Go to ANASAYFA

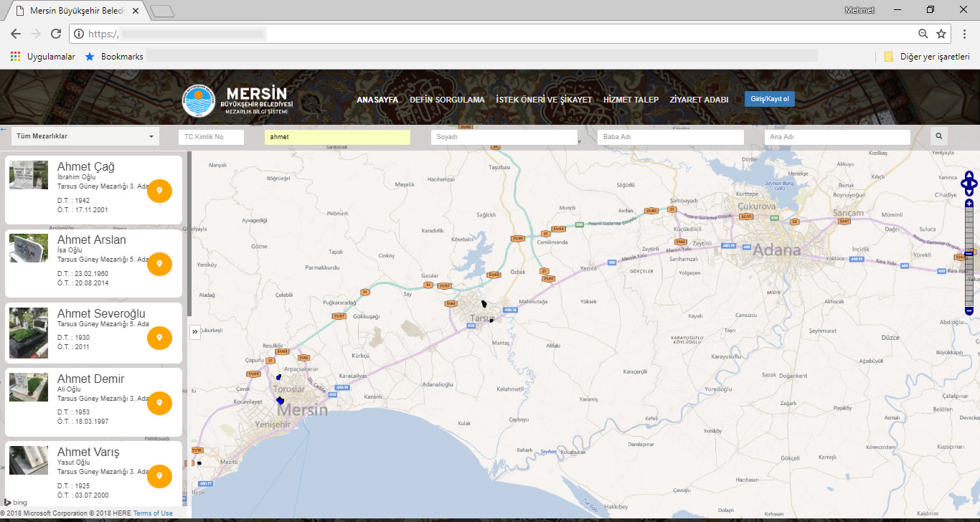pyautogui.click(x=377, y=100)
